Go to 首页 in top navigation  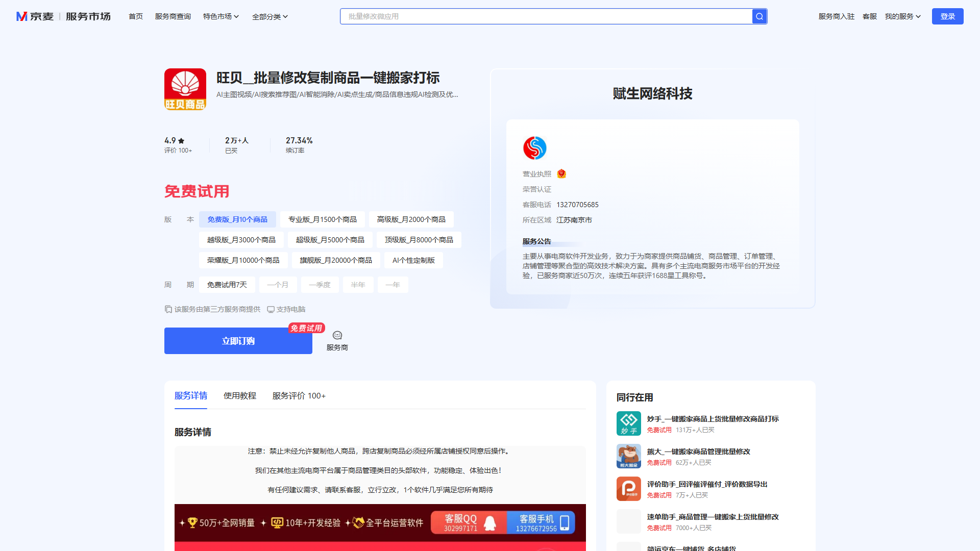tap(136, 16)
